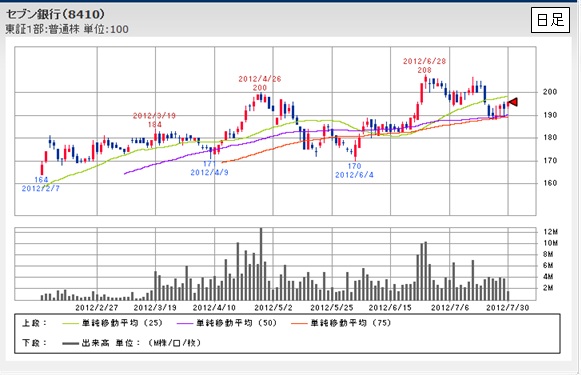Screen dimensions: 581x375
Task: Click the 上段 legend row label
Action: pyautogui.click(x=34, y=323)
